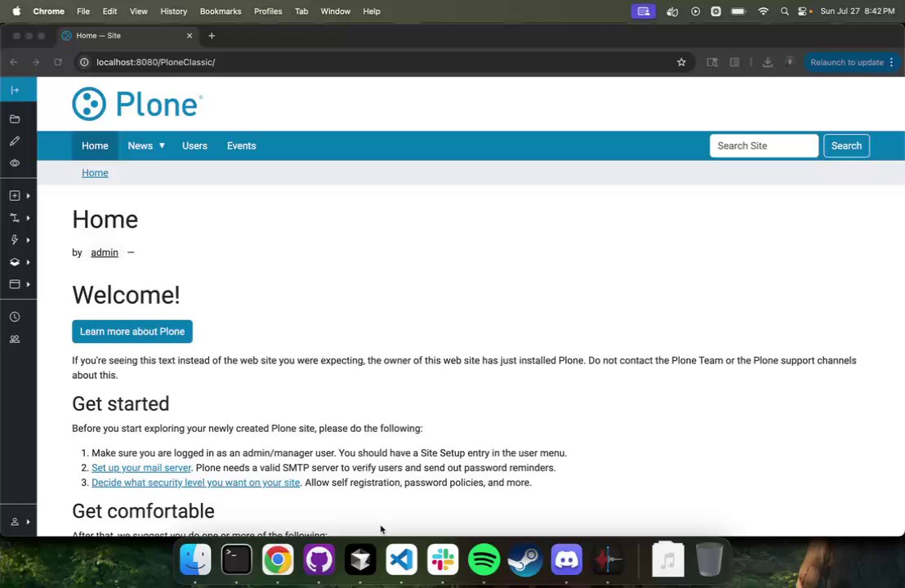Open the History menu in menu bar

(173, 11)
